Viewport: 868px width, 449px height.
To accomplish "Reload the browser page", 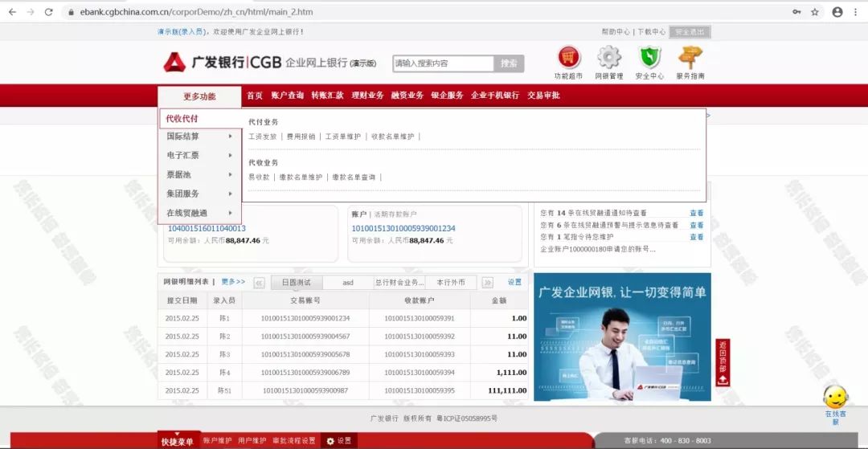I will coord(49,11).
